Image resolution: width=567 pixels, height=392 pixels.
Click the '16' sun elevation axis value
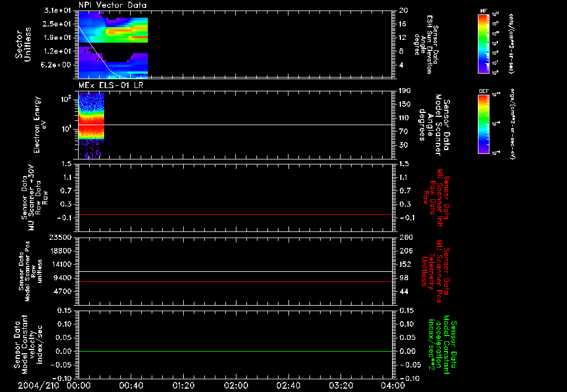tap(404, 24)
